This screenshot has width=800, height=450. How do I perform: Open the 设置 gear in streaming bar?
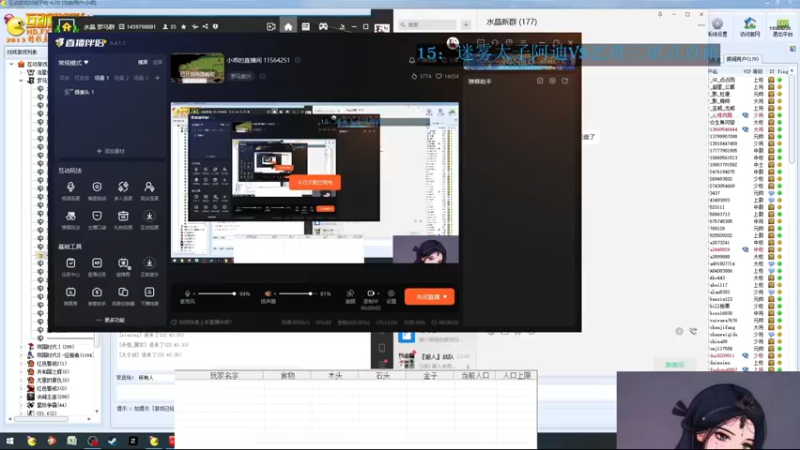[x=391, y=294]
